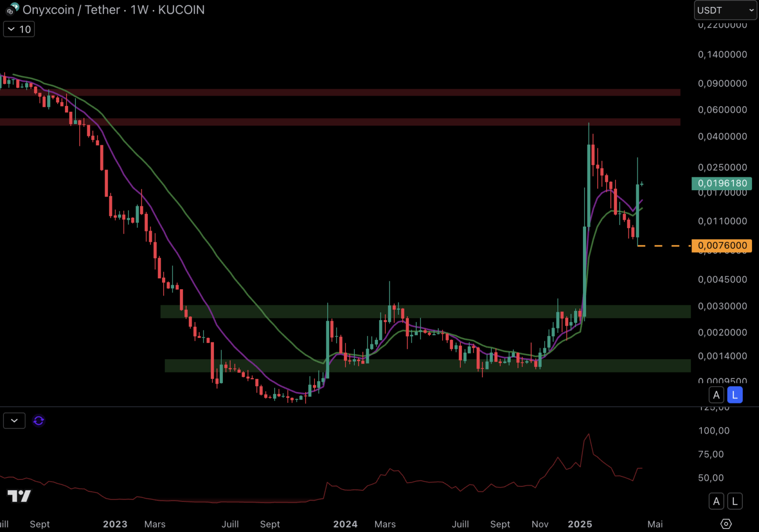Click the plus marker beside the latest candle
Screen dimensions: 759x532
[642, 184]
